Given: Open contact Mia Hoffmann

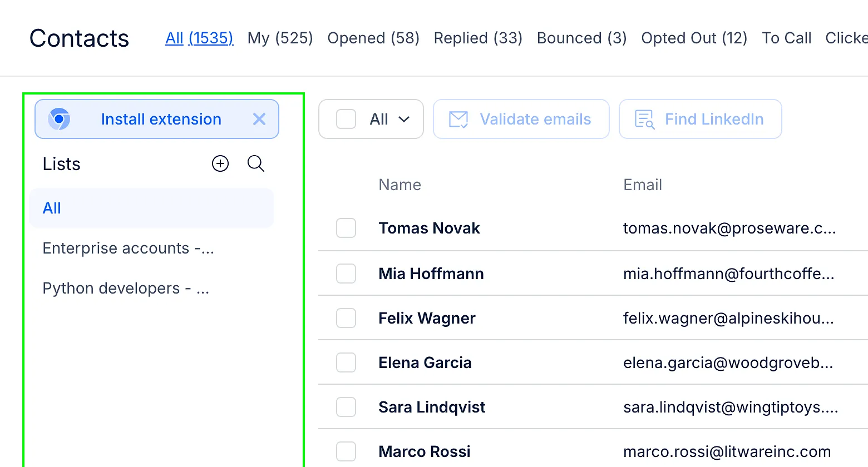Looking at the screenshot, I should (431, 274).
